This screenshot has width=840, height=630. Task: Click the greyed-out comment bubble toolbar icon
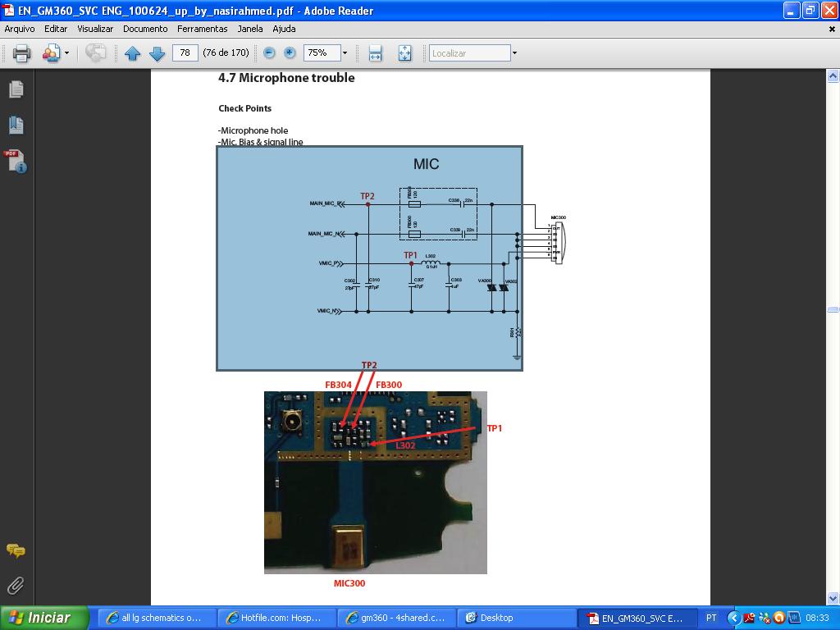click(x=95, y=53)
